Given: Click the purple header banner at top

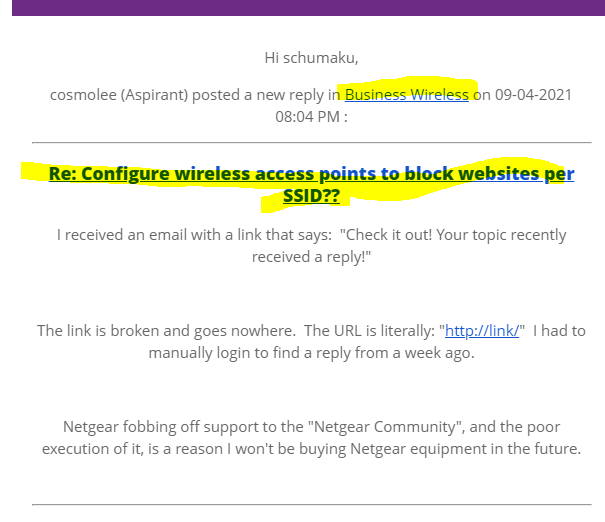Looking at the screenshot, I should [x=308, y=8].
